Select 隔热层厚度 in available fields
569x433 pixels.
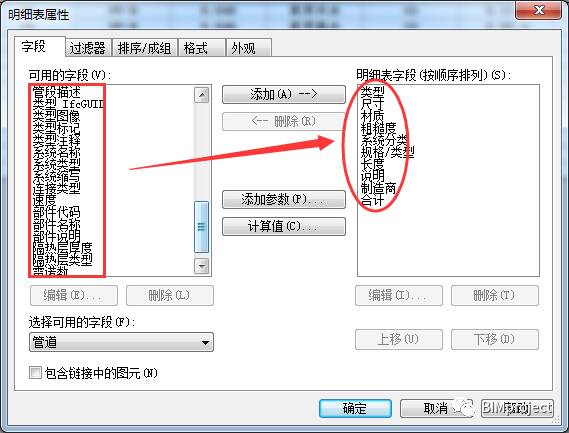tap(62, 248)
